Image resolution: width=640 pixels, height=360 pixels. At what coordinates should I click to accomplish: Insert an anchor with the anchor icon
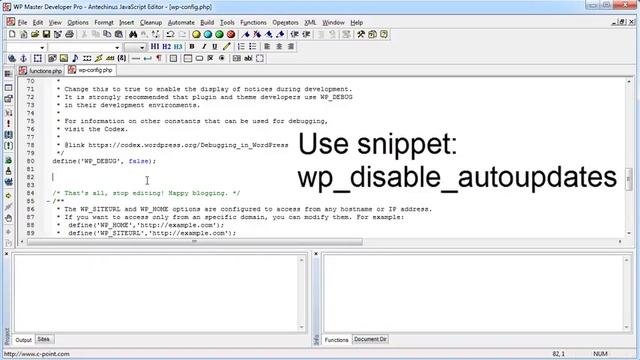[24, 58]
